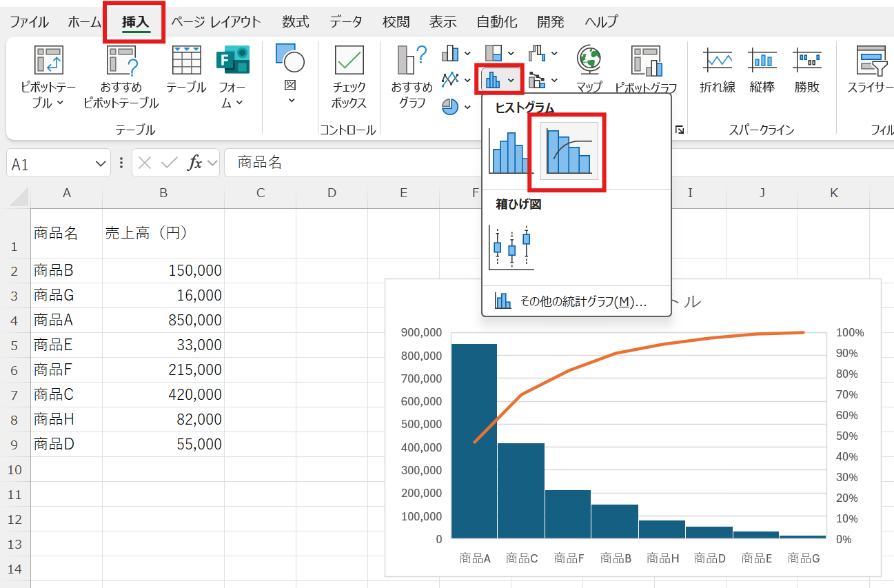This screenshot has height=588, width=894.
Task: Click the fx insert function button
Action: pos(196,163)
